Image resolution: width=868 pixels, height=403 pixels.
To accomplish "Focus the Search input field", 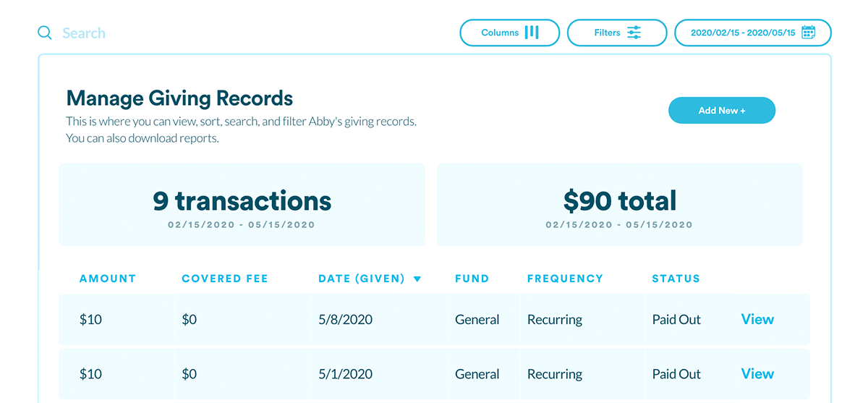I will click(246, 33).
